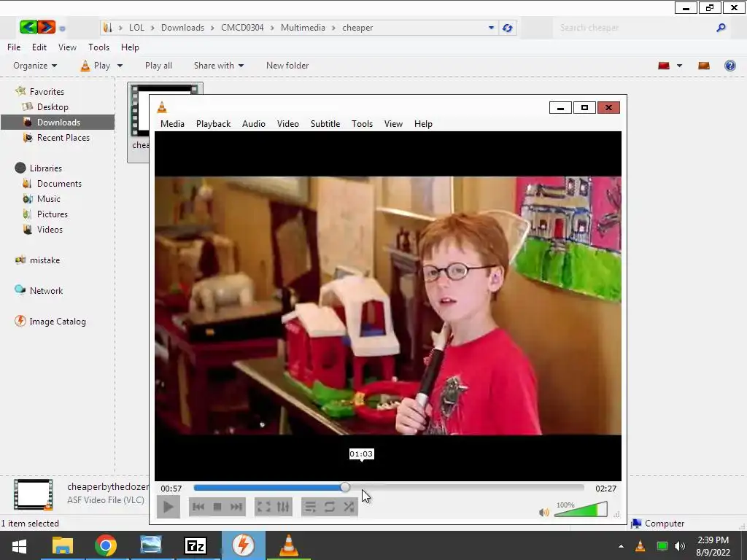Open Windows Start button

(x=19, y=545)
